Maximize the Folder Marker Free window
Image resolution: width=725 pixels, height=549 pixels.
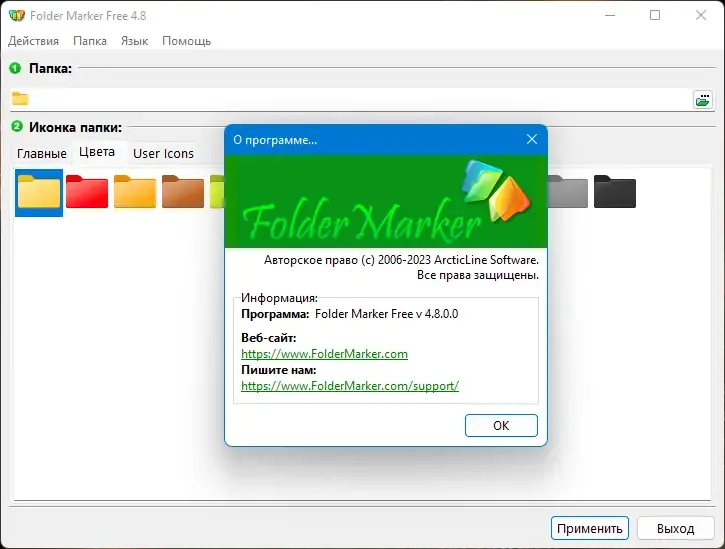(655, 15)
